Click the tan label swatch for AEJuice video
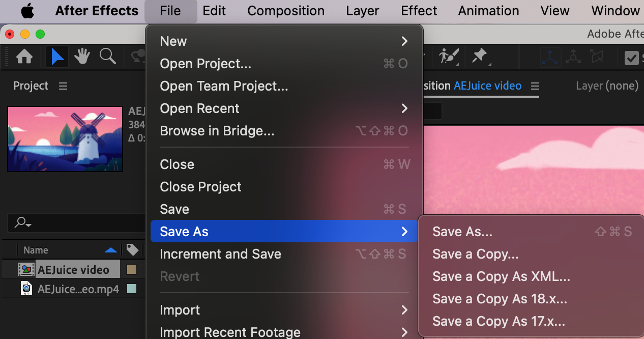This screenshot has height=339, width=644. (132, 269)
